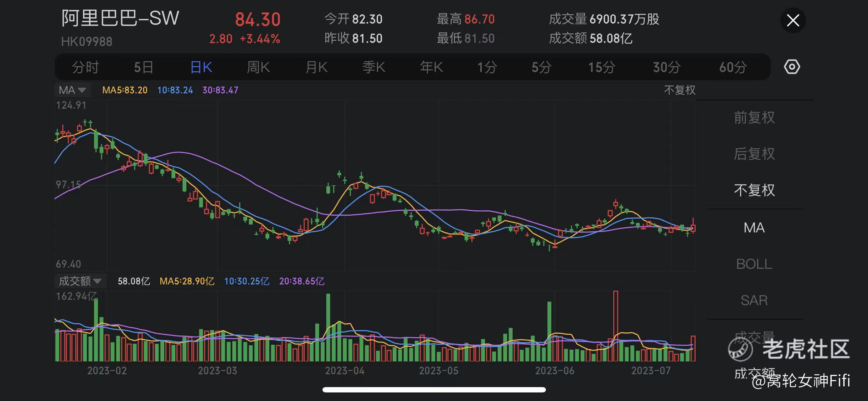
Task: Click the 昨收 81.50 previous close
Action: (353, 38)
